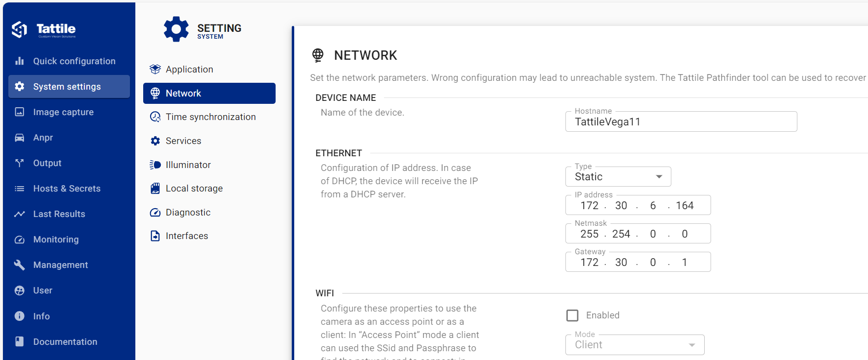Click the Diagnostic gauge icon
The width and height of the screenshot is (868, 360).
(155, 213)
